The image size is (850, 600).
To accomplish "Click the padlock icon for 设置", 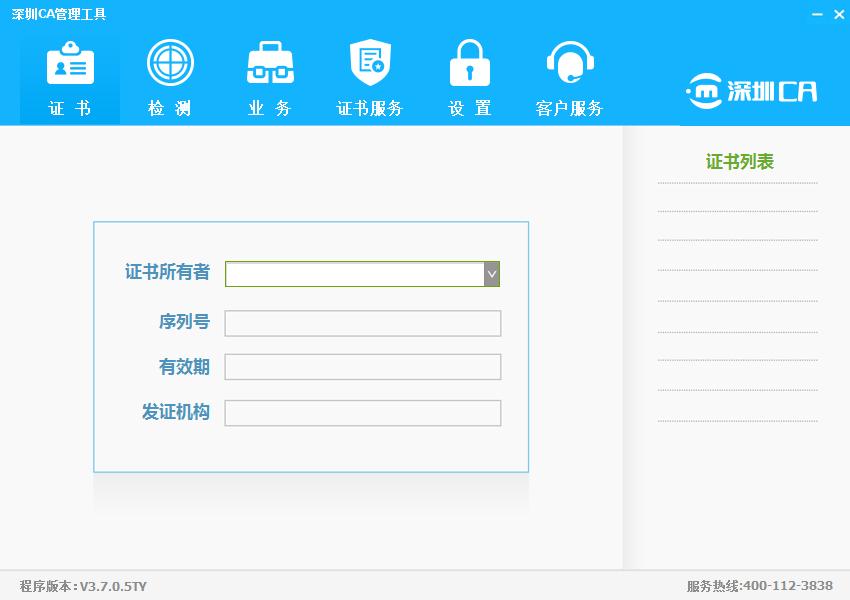I will 469,61.
